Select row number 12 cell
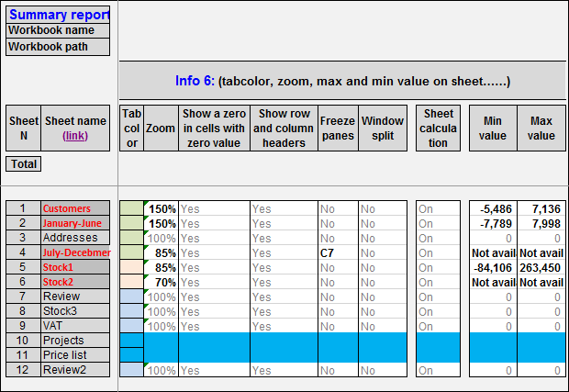 23,369
